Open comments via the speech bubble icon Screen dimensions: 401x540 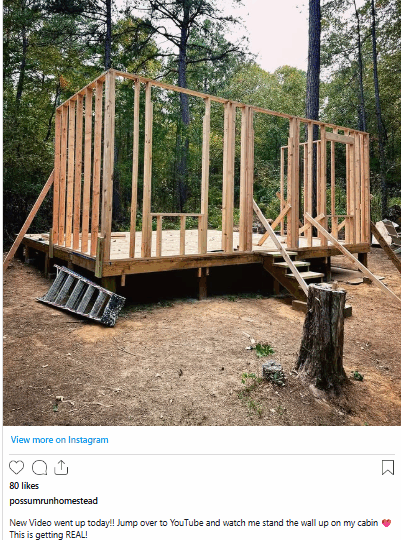point(39,468)
